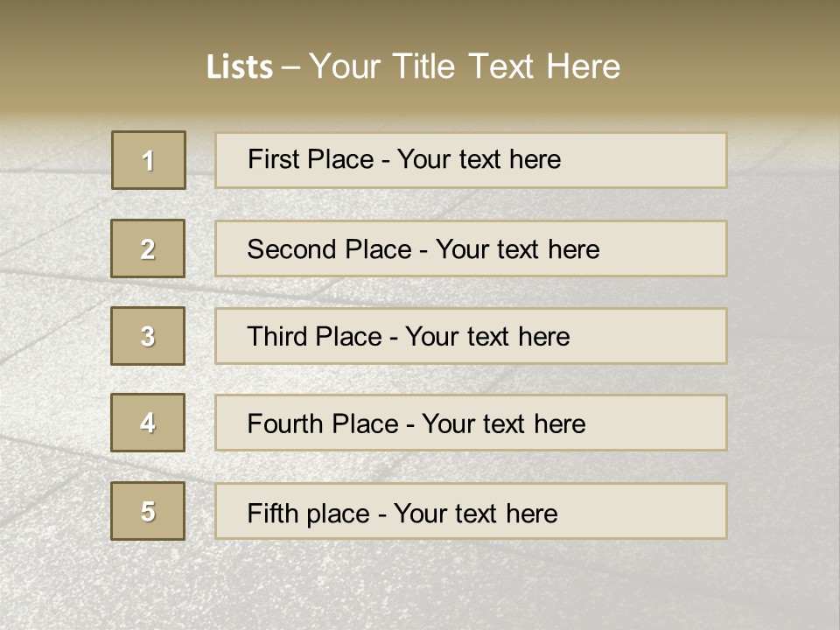Click the bold 'Lists' word in title

(239, 67)
